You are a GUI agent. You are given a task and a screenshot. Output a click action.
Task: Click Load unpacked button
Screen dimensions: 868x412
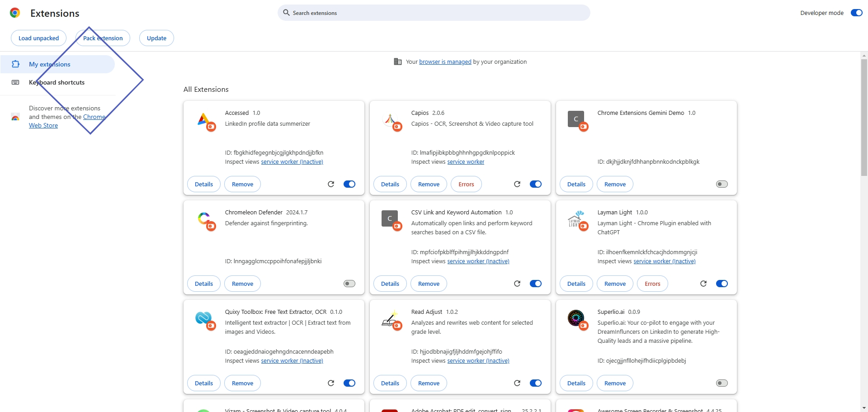[x=38, y=38]
